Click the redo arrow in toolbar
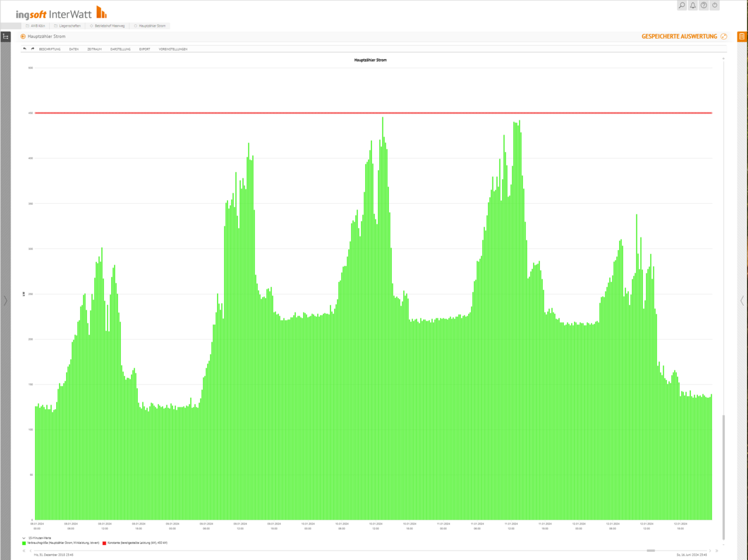This screenshot has width=748, height=560. [32, 49]
